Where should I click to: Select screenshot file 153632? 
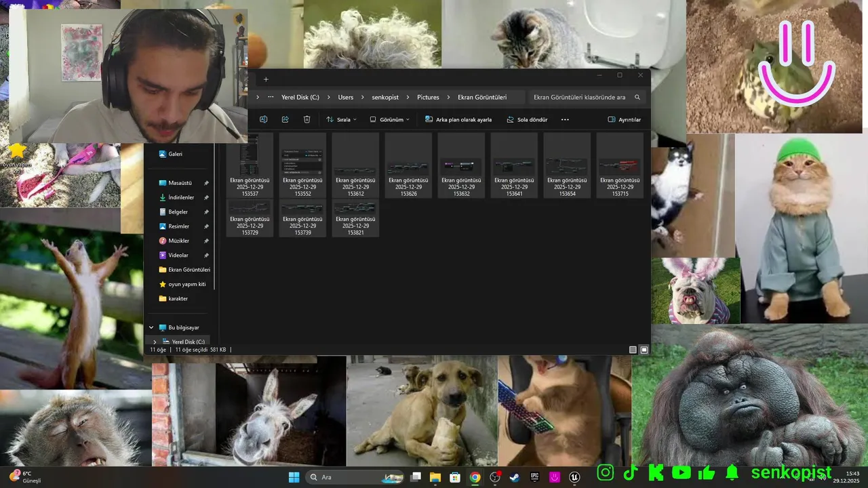point(461,165)
